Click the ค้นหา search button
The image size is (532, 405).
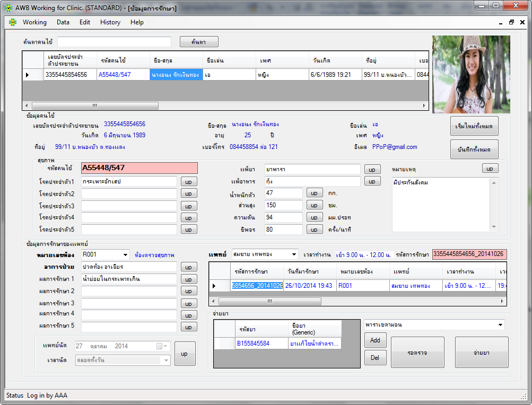pos(199,42)
